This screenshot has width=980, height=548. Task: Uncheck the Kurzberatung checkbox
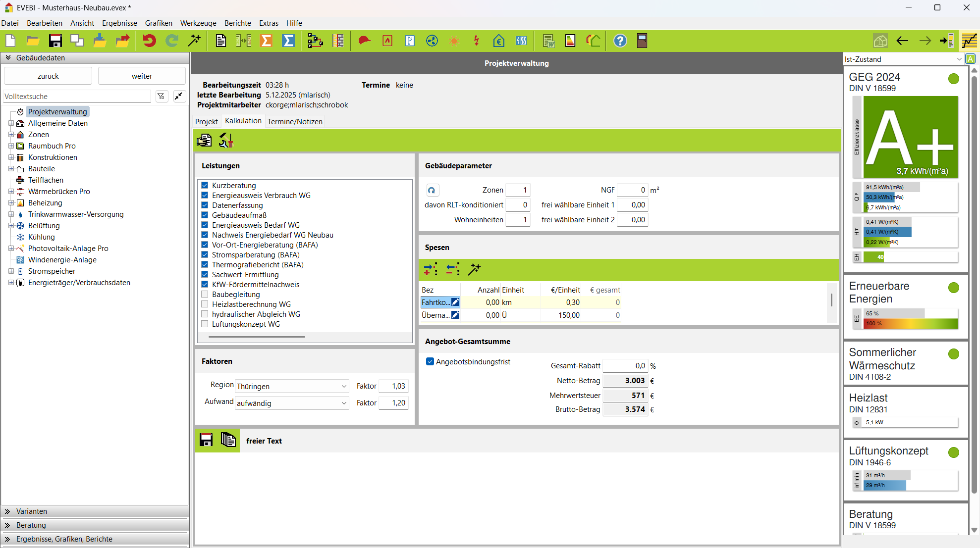[205, 185]
